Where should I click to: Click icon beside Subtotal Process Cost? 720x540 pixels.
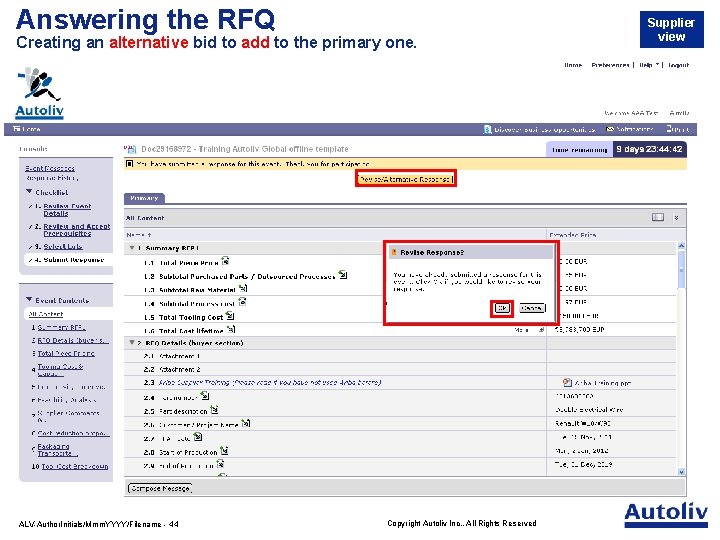[242, 302]
